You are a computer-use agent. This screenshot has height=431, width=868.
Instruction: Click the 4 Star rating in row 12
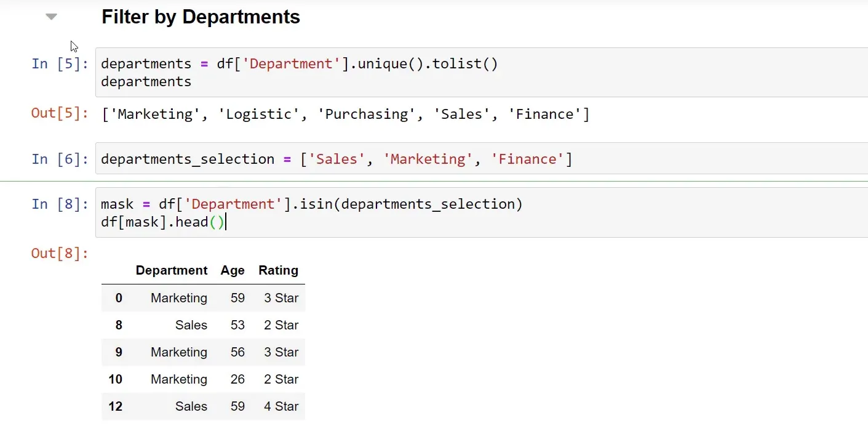(x=281, y=406)
